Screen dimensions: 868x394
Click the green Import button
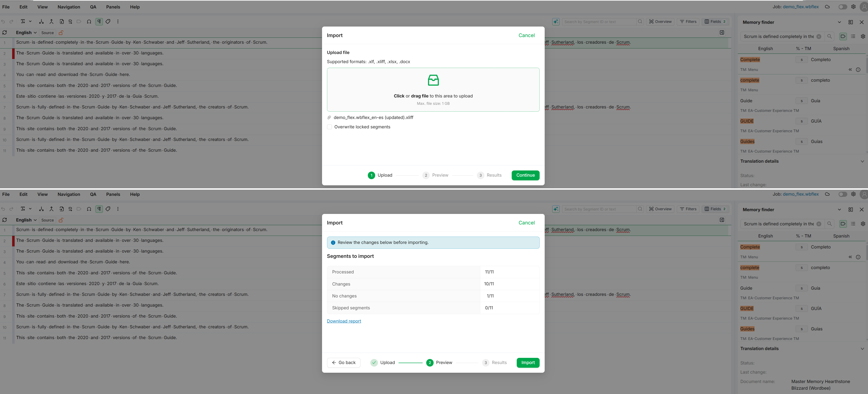(528, 363)
